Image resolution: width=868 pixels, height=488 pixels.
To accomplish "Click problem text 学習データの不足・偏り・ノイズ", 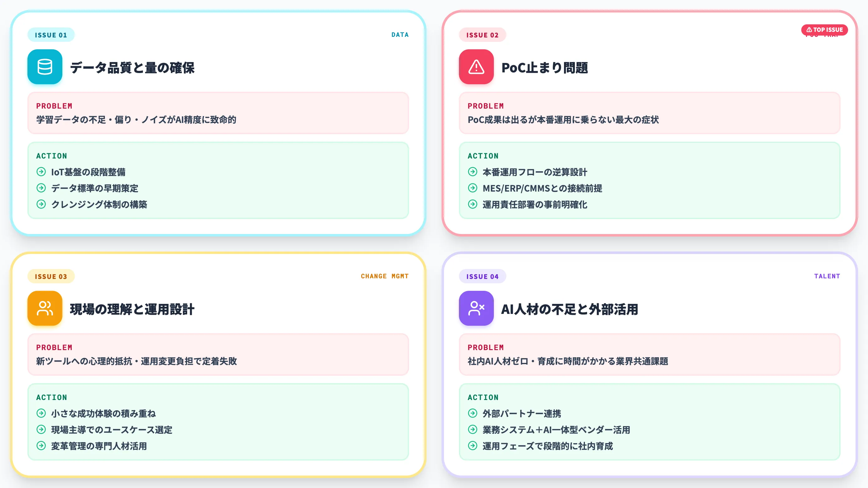I will point(136,120).
